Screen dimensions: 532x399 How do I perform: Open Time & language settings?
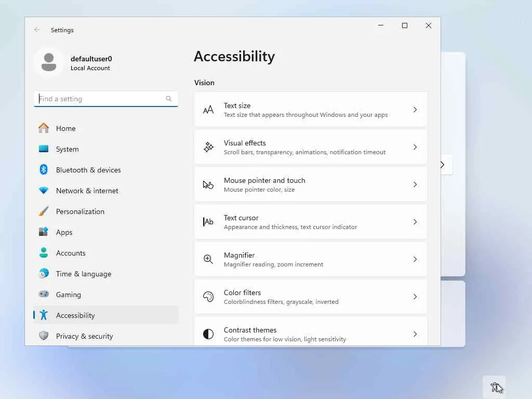pyautogui.click(x=106, y=273)
